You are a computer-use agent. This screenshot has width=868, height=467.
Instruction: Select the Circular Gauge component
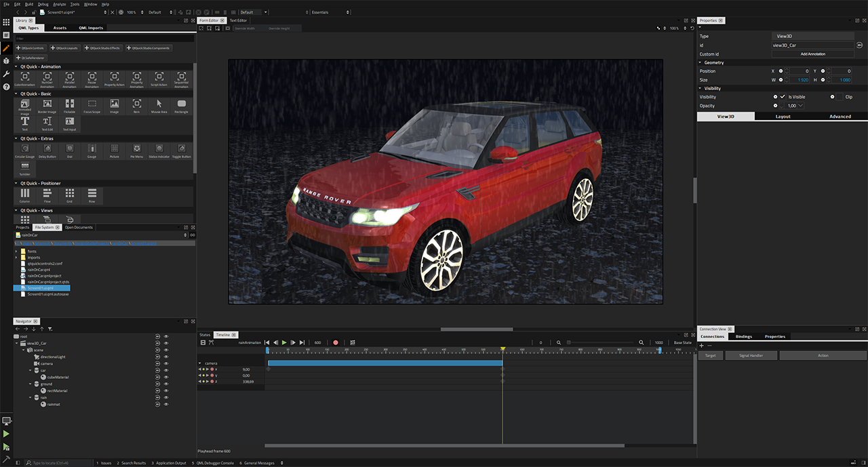24,149
